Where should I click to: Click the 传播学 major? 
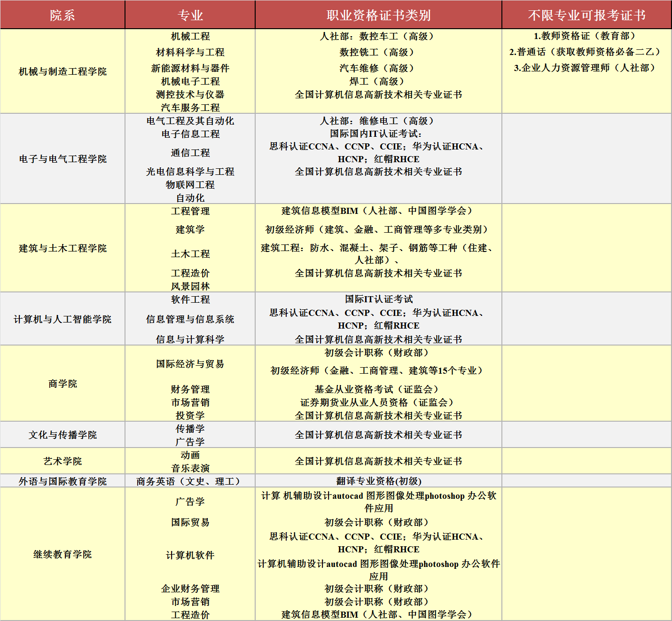coord(190,429)
